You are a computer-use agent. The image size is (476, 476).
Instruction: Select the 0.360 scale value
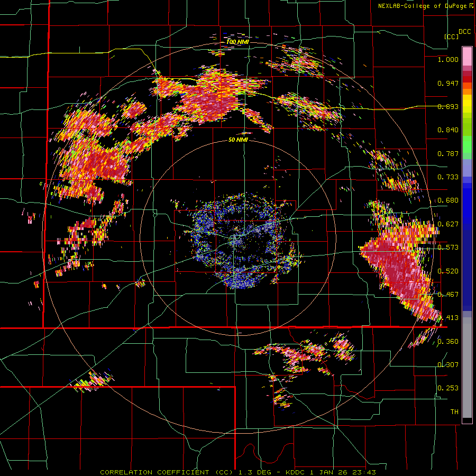448,342
